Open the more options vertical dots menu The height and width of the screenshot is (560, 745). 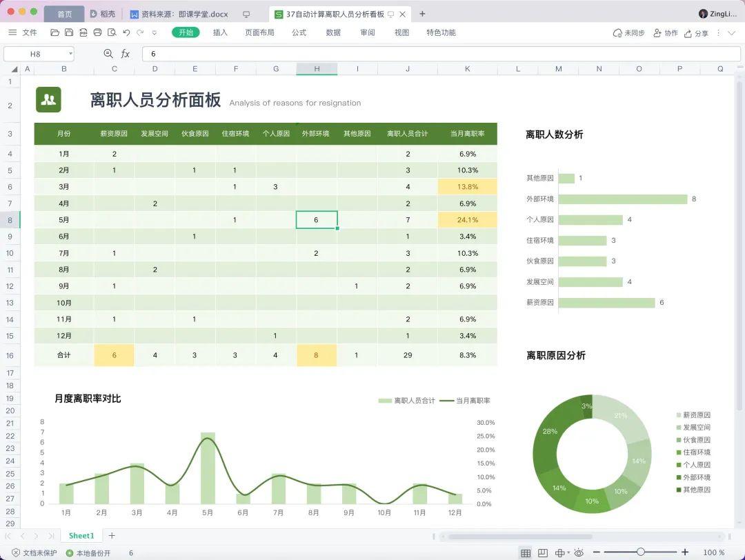point(718,33)
